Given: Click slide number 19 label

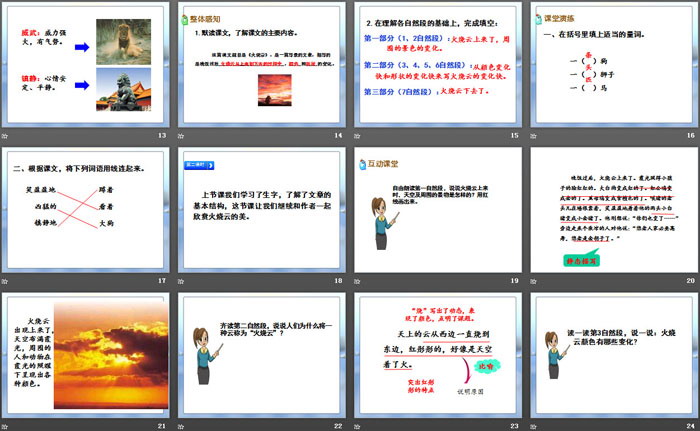Looking at the screenshot, I should tap(515, 280).
